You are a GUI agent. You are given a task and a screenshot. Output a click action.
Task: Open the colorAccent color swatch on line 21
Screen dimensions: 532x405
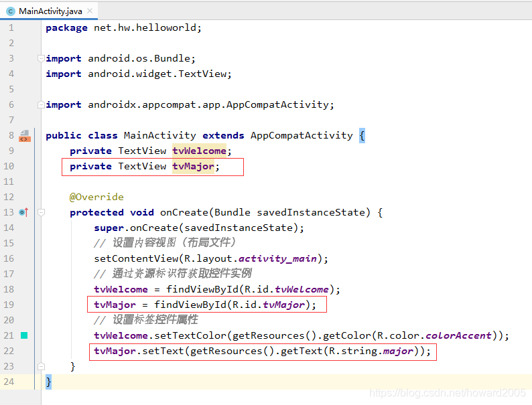(24, 335)
